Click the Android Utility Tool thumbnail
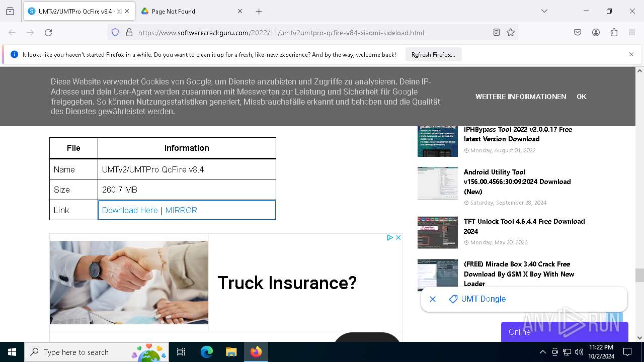644x362 pixels. click(x=438, y=183)
